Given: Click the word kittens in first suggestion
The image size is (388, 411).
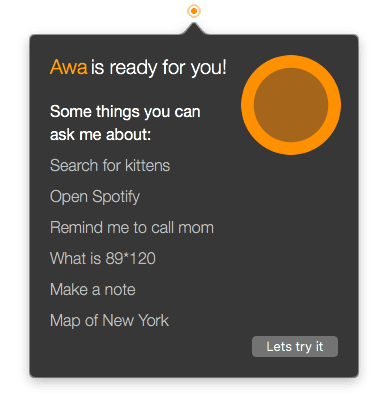Looking at the screenshot, I should coord(148,165).
